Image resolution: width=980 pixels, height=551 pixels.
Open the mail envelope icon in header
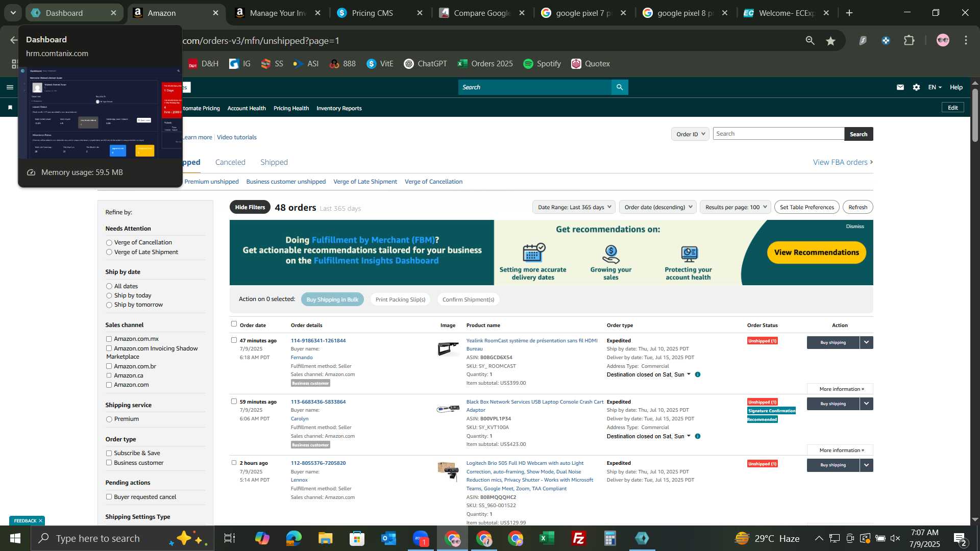tap(900, 87)
